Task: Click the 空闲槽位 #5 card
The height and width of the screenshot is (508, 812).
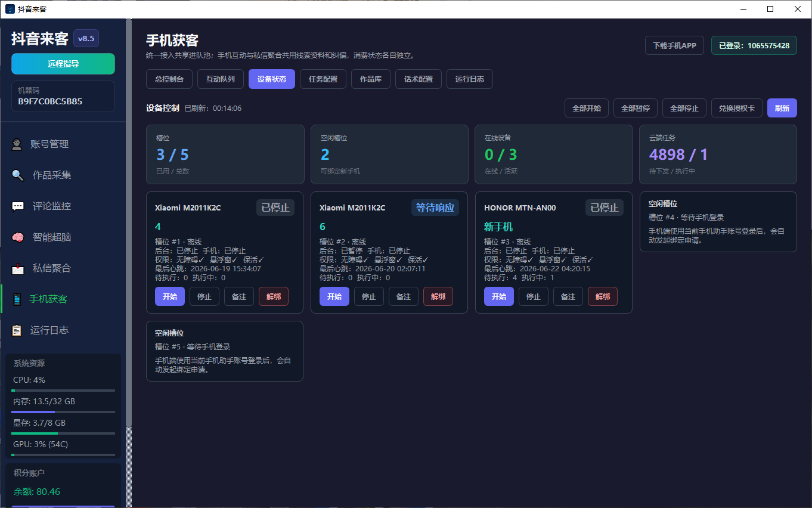Action: pos(225,351)
